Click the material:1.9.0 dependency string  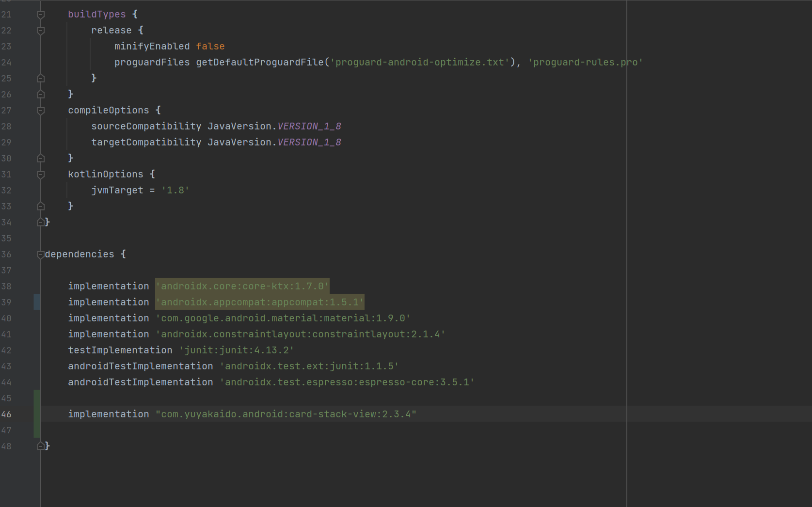pyautogui.click(x=283, y=318)
